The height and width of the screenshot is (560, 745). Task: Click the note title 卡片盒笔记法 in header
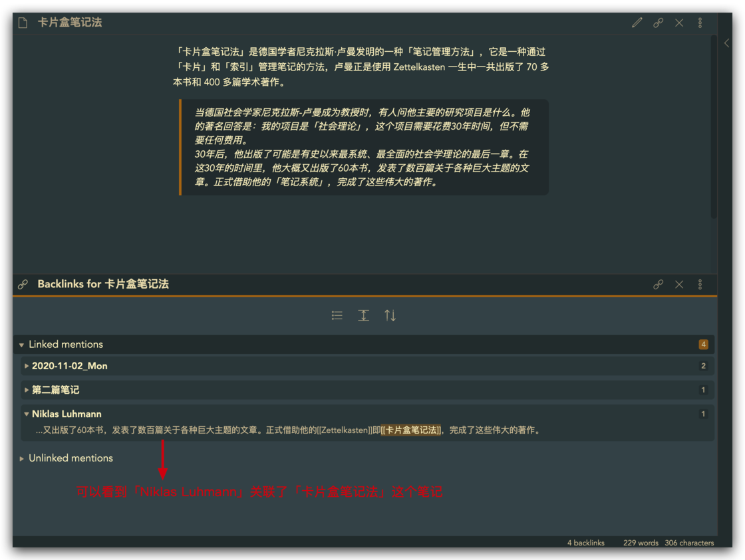[70, 23]
